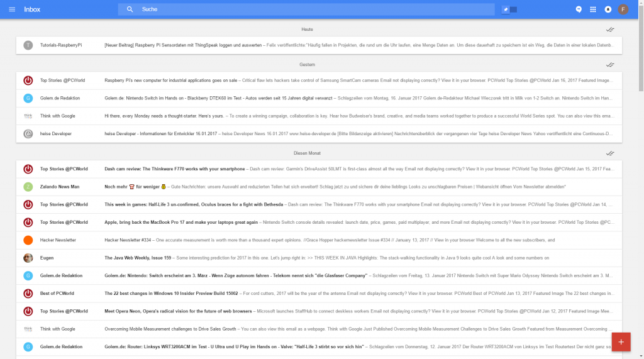Click avatar of Golem.de Nintendo Switch im Hands on email
The image size is (644, 359).
pos(28,98)
